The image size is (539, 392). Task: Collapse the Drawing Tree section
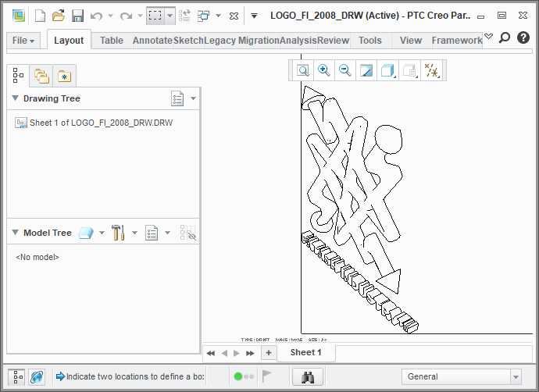point(15,98)
